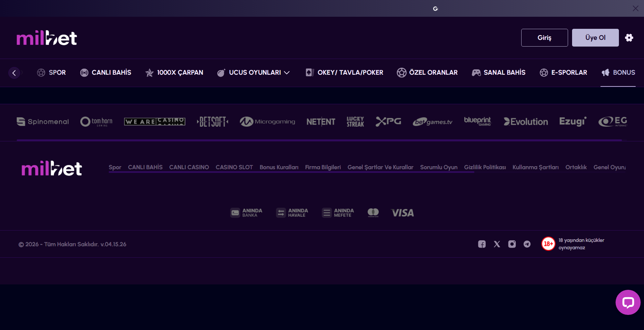Open the live chat bubble
The width and height of the screenshot is (644, 330).
(628, 302)
